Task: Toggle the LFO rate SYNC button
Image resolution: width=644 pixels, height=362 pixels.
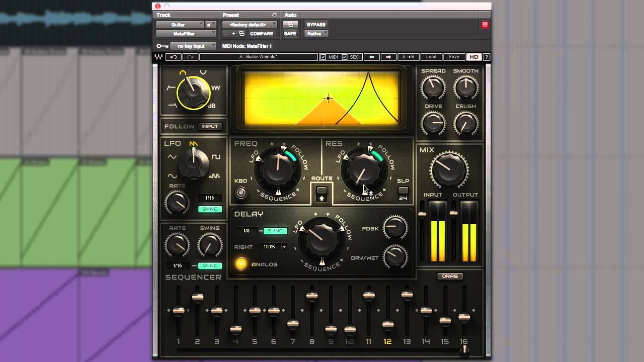Action: (210, 209)
